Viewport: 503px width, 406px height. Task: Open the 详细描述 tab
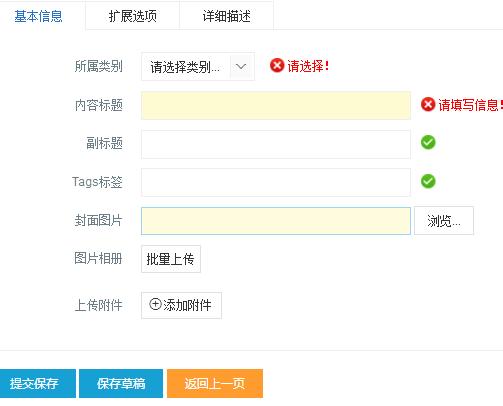point(227,16)
